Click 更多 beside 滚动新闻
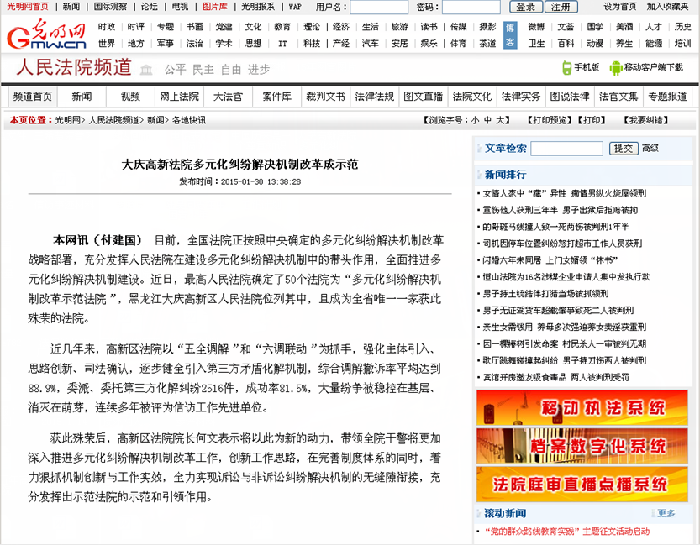This screenshot has width=700, height=545. 667,513
